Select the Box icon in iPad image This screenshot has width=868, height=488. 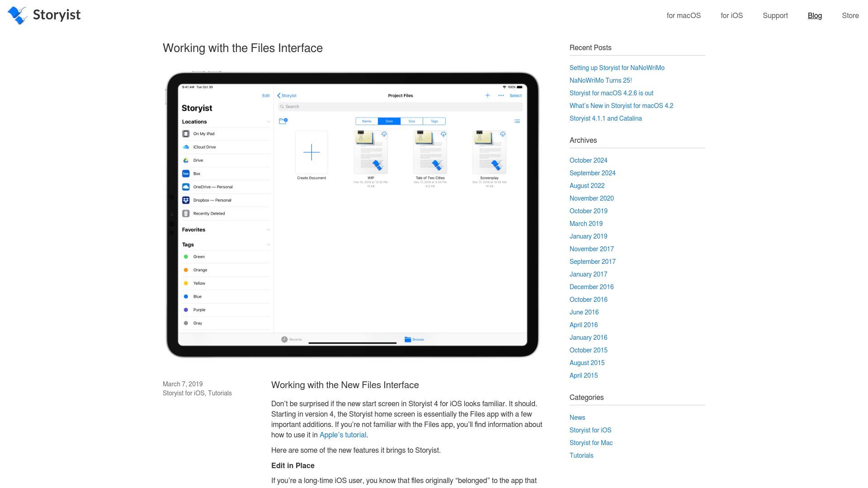186,174
